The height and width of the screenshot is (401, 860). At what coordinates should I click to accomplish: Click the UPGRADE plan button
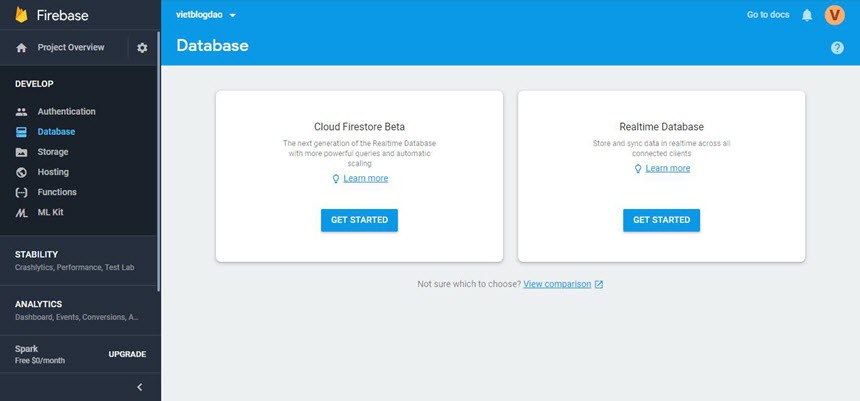127,354
